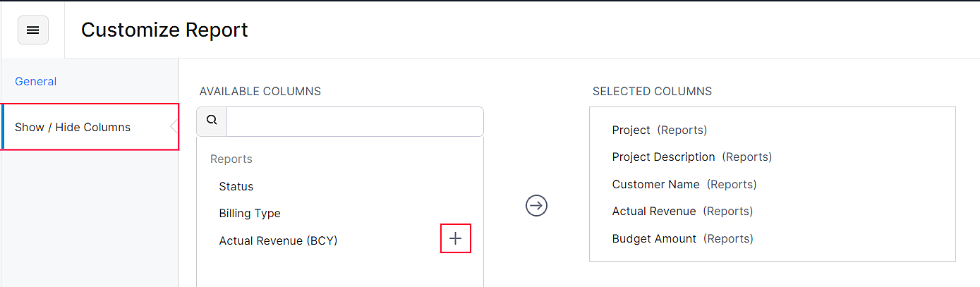980x287 pixels.
Task: Click the magnifier search icon
Action: click(212, 121)
